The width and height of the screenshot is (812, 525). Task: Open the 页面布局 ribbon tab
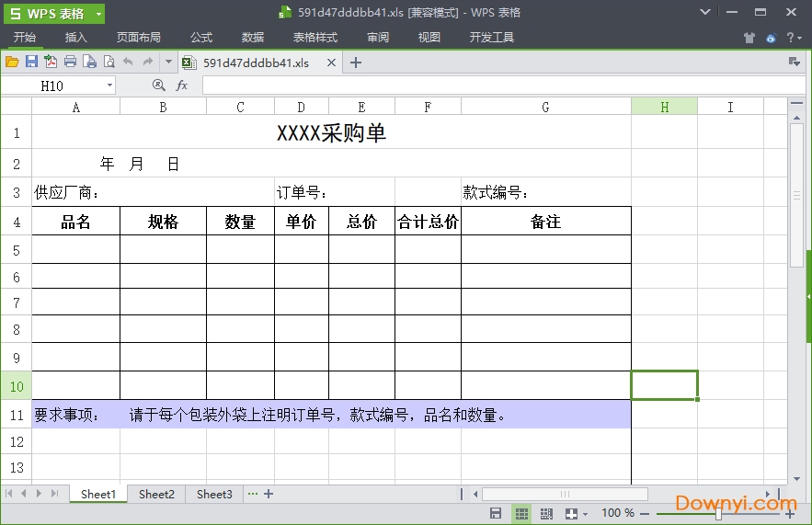[138, 38]
